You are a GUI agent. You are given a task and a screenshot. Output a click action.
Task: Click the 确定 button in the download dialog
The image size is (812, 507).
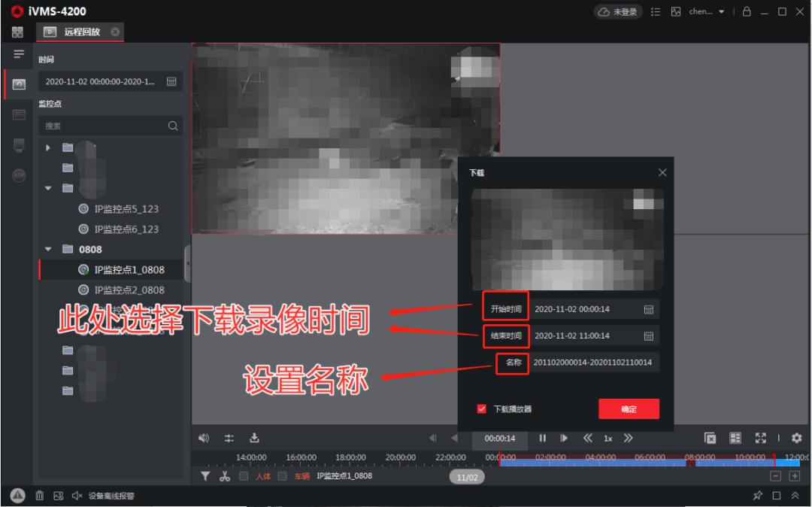[629, 408]
